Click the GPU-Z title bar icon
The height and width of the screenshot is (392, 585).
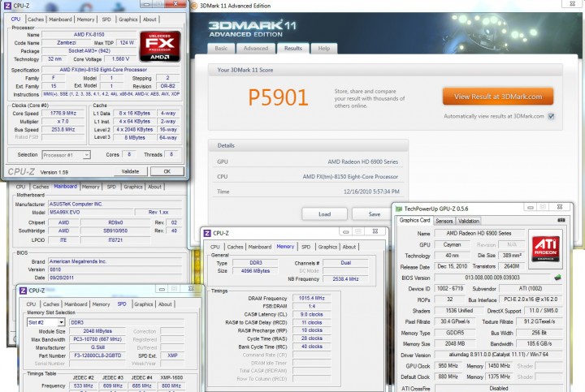point(399,209)
